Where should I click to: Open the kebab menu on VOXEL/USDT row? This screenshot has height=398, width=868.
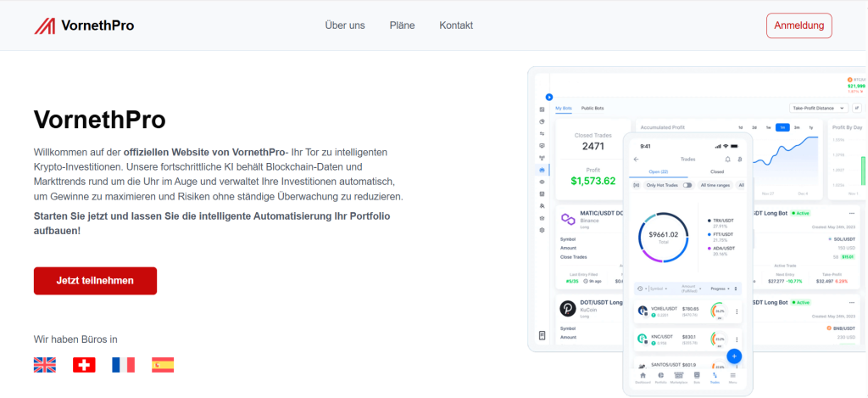737,311
